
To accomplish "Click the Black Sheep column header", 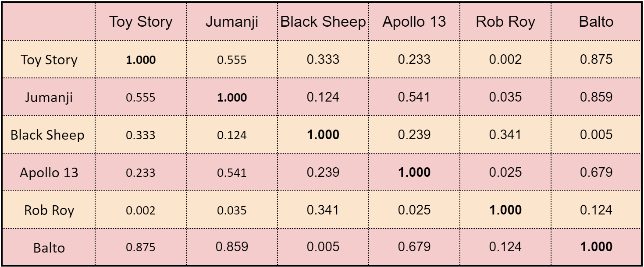I will (x=323, y=22).
